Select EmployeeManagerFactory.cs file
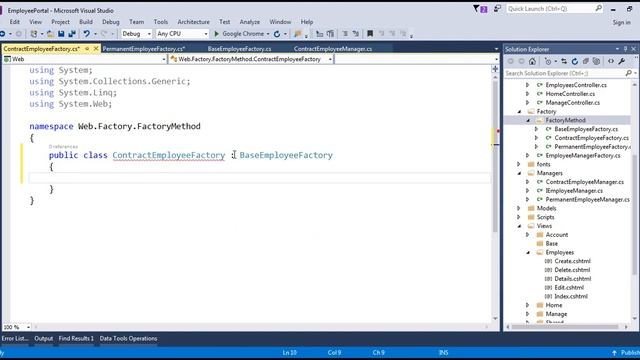 [582, 156]
